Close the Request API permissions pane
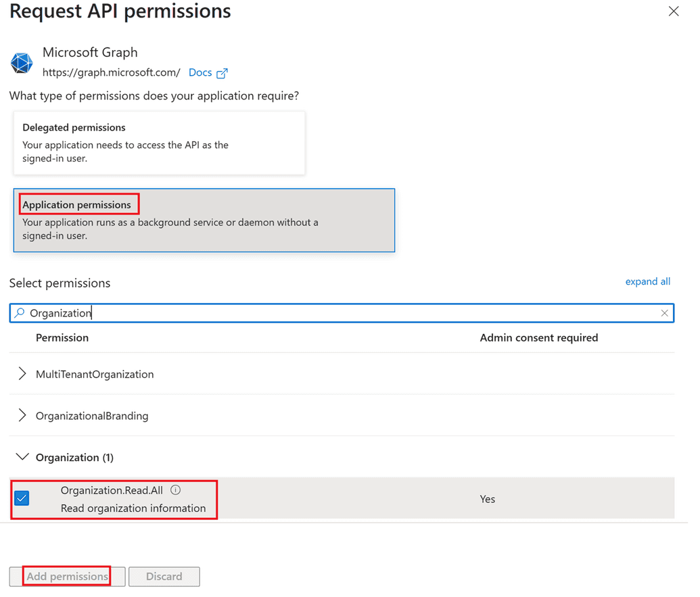This screenshot has width=700, height=597. click(673, 11)
